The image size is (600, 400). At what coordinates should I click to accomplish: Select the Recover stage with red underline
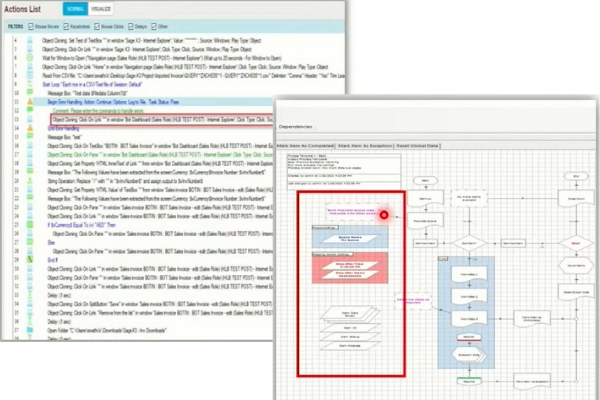click(x=469, y=337)
